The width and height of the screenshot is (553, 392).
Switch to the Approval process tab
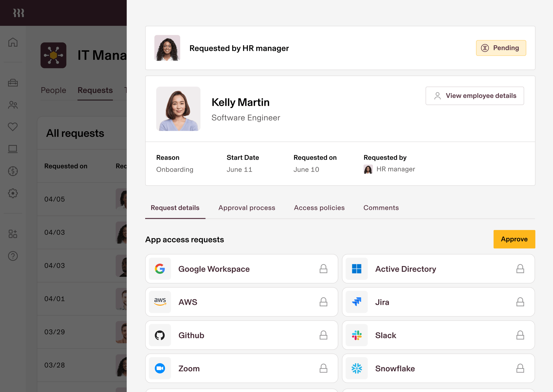[247, 208]
